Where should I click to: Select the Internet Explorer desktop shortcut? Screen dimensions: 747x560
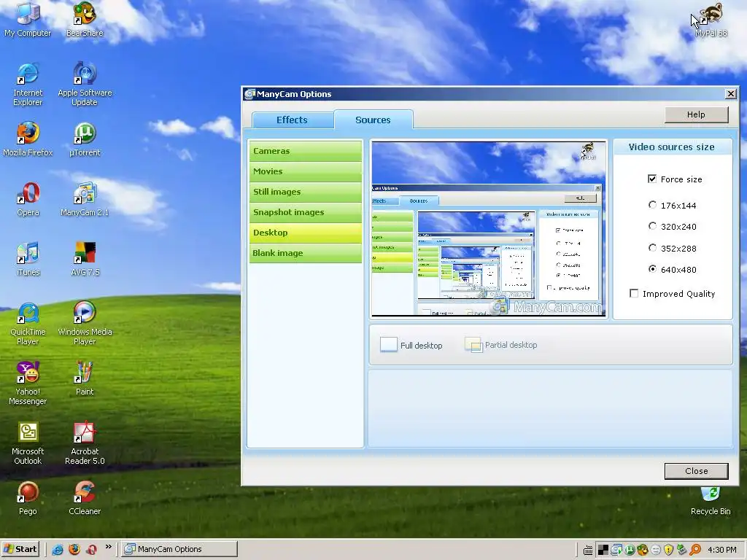point(28,85)
